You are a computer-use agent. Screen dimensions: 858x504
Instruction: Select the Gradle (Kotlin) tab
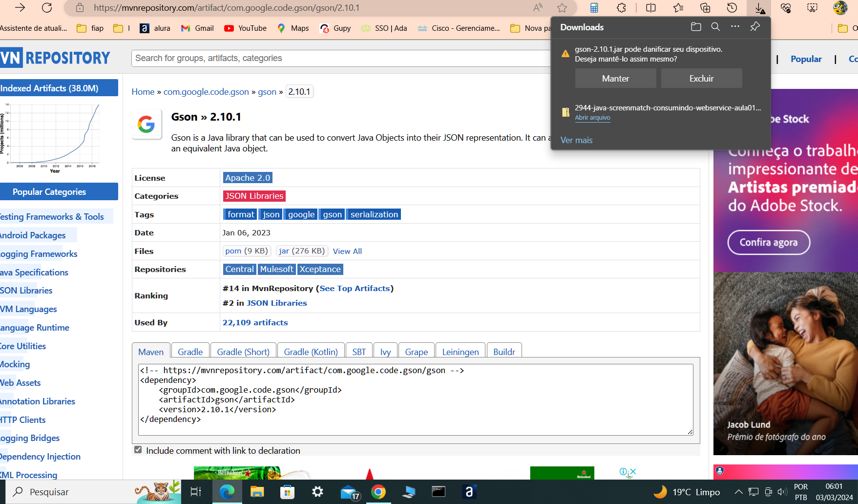311,352
